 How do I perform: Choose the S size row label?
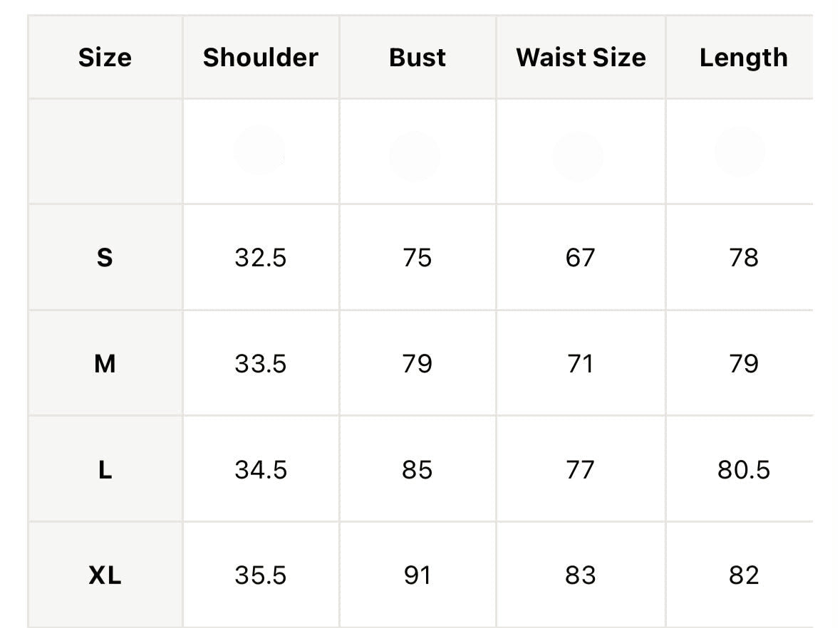coord(105,258)
